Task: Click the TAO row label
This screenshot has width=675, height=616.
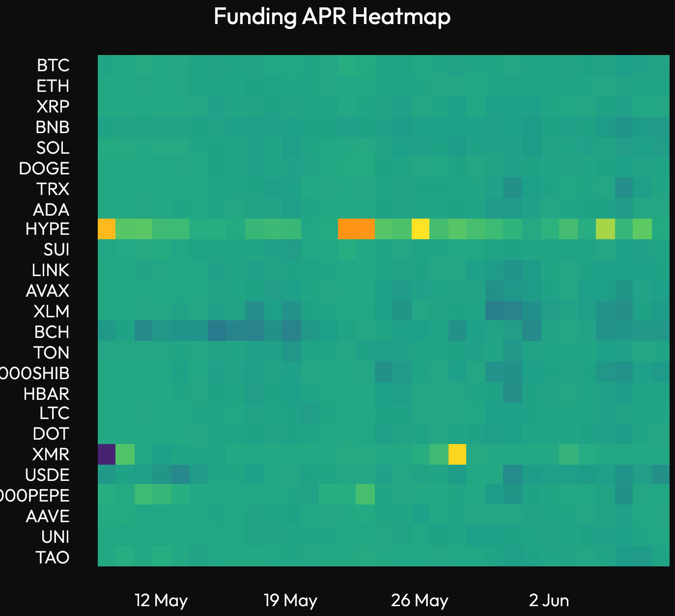Action: 53,558
